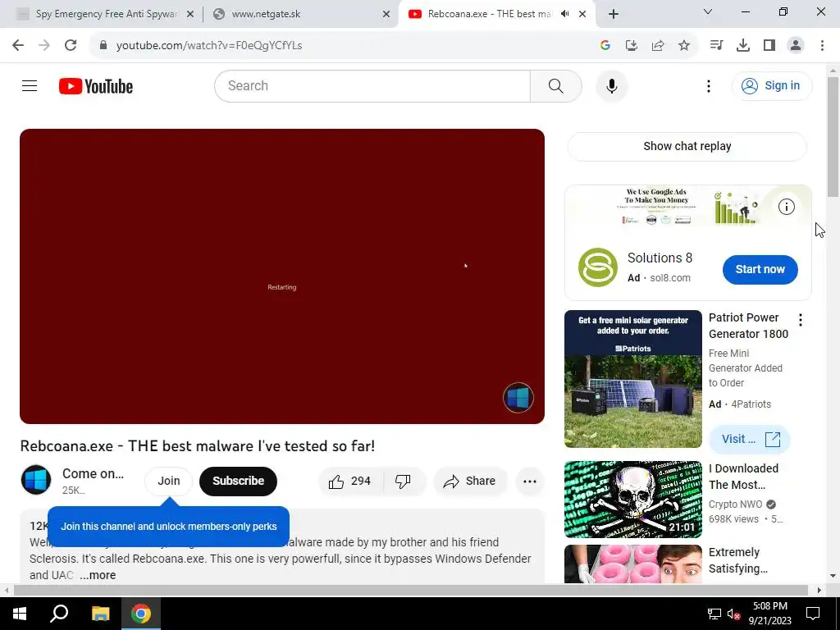
Task: Dislike the video with thumbs down
Action: 404,481
